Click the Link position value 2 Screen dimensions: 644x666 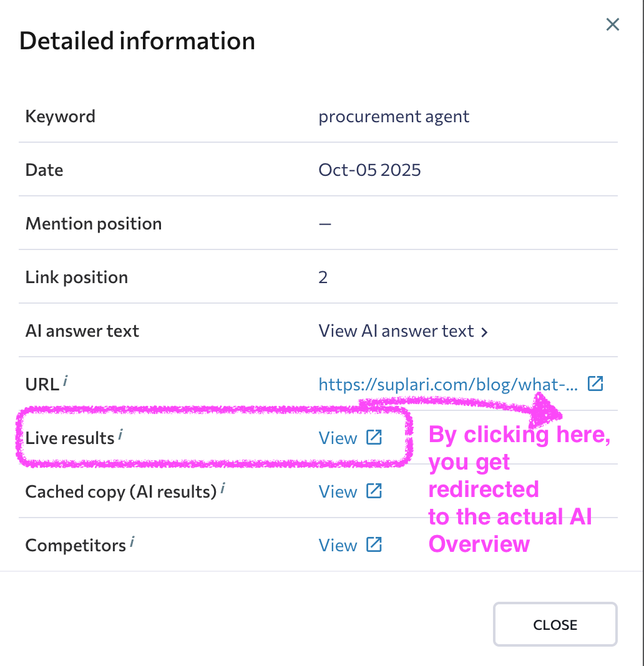323,277
